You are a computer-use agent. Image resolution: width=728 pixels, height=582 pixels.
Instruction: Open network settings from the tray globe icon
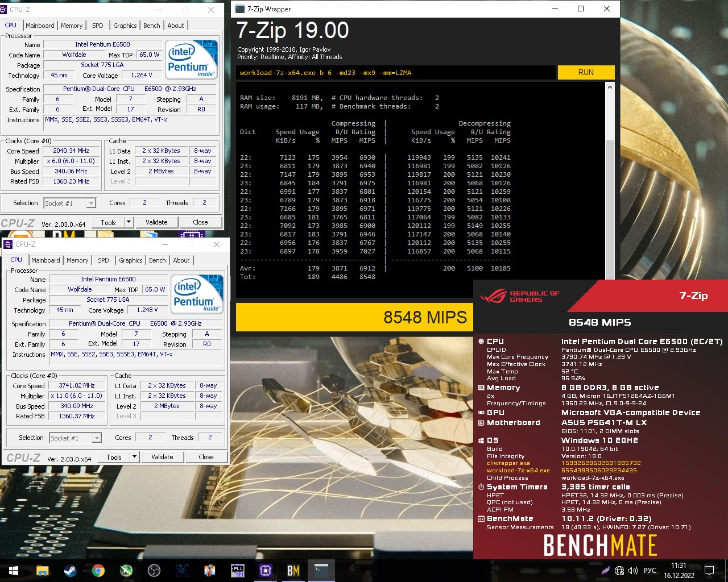point(619,571)
